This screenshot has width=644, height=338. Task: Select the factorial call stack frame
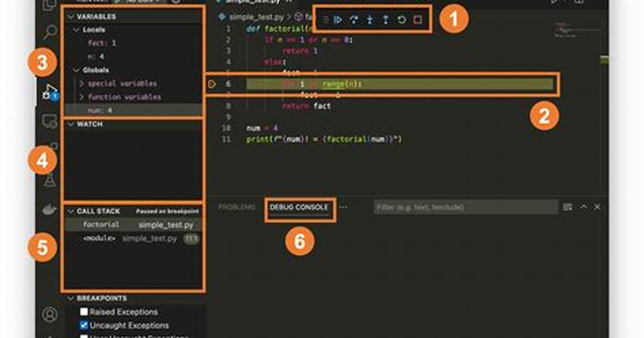pyautogui.click(x=134, y=224)
